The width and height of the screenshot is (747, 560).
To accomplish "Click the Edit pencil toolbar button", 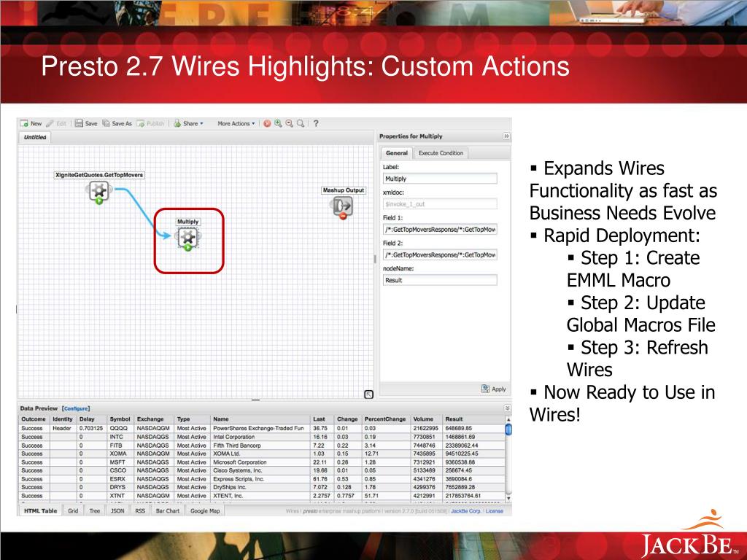I will point(56,123).
